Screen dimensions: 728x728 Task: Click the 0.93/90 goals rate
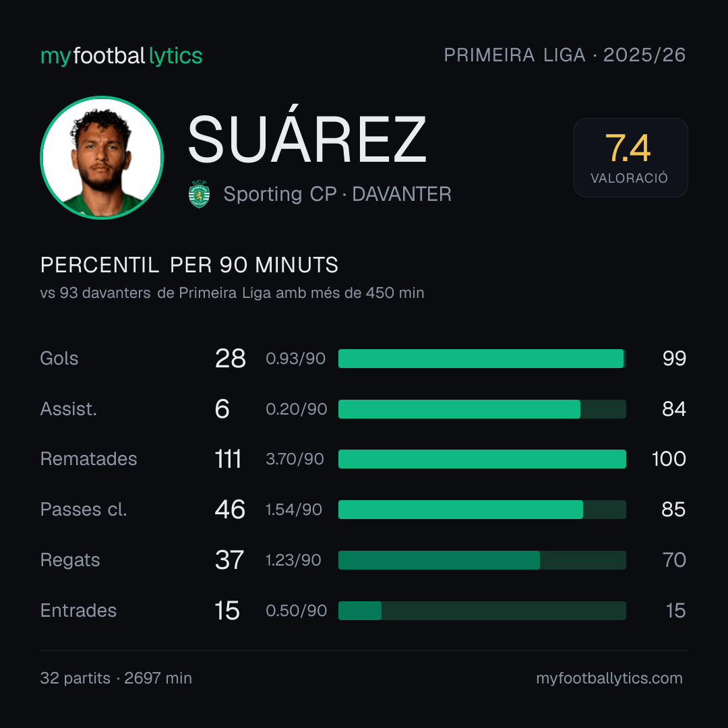point(296,359)
